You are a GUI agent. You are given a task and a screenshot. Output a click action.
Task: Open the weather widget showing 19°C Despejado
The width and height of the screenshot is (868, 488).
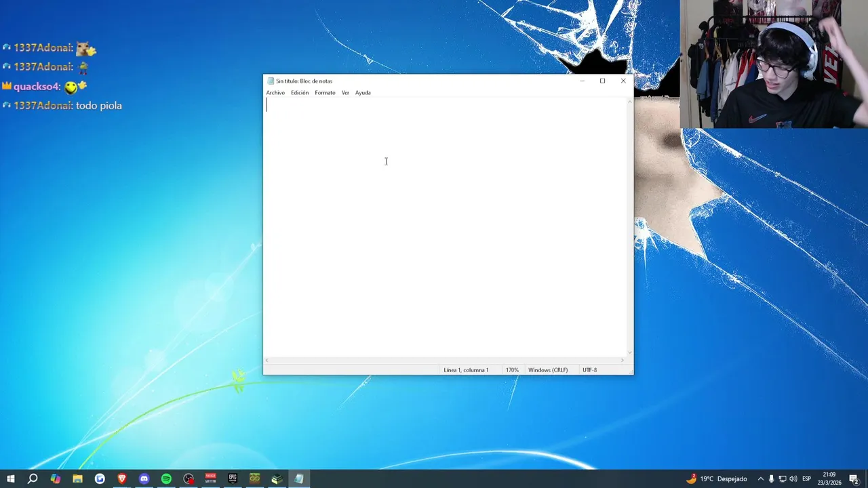(717, 479)
